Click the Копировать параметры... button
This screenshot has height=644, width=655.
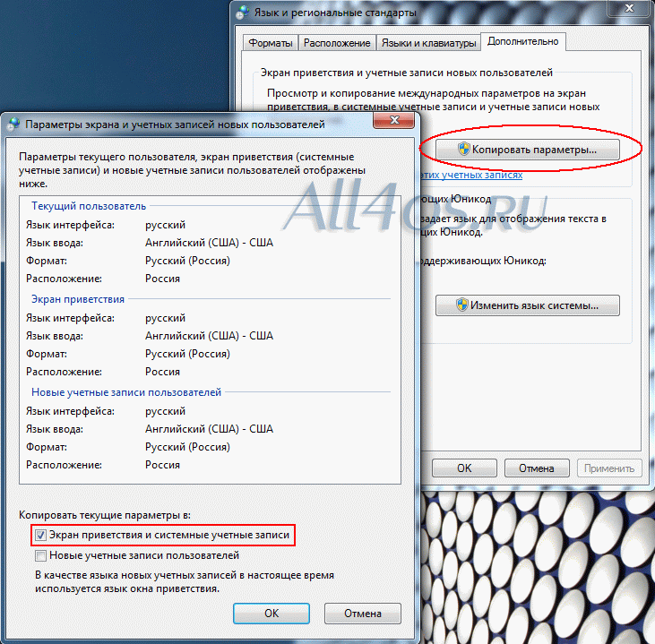[x=527, y=150]
